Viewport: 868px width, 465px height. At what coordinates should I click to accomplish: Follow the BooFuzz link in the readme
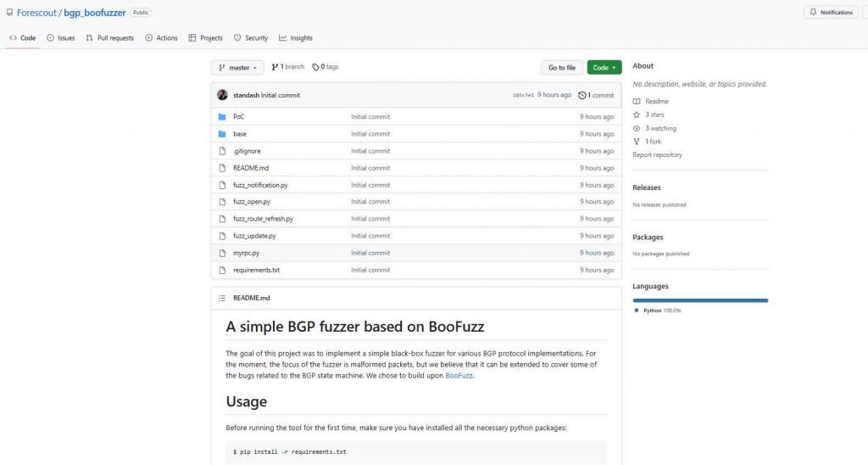(459, 376)
